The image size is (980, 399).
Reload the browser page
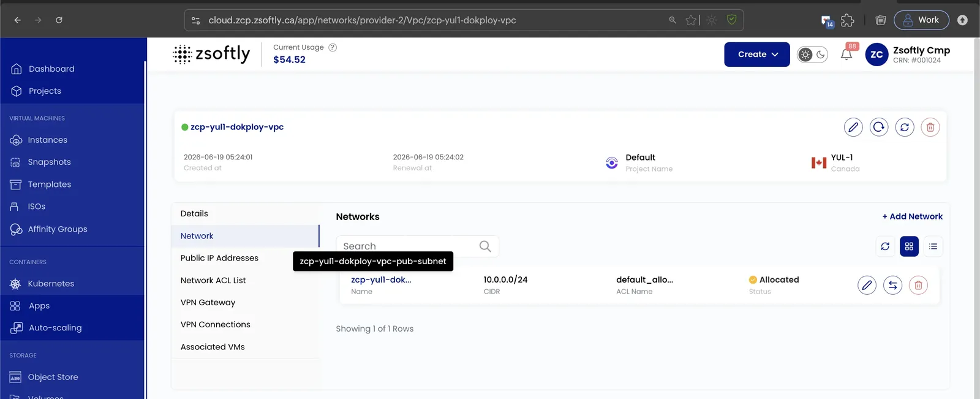[59, 20]
